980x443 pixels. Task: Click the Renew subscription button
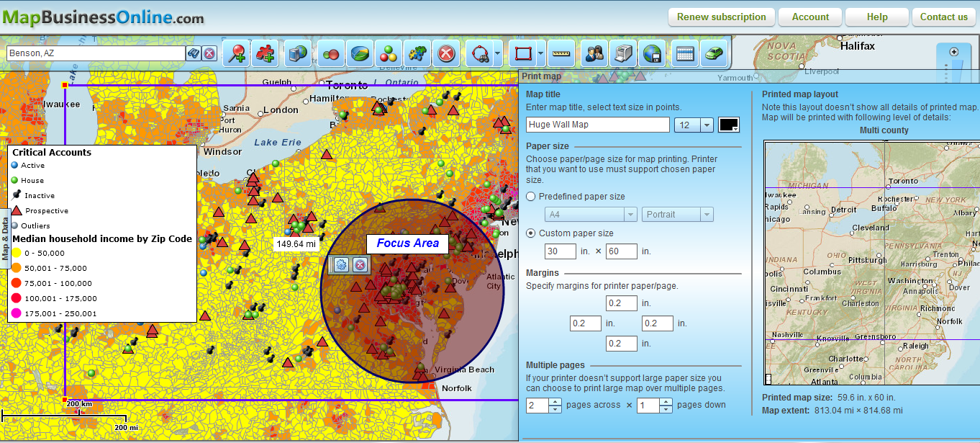pyautogui.click(x=722, y=17)
